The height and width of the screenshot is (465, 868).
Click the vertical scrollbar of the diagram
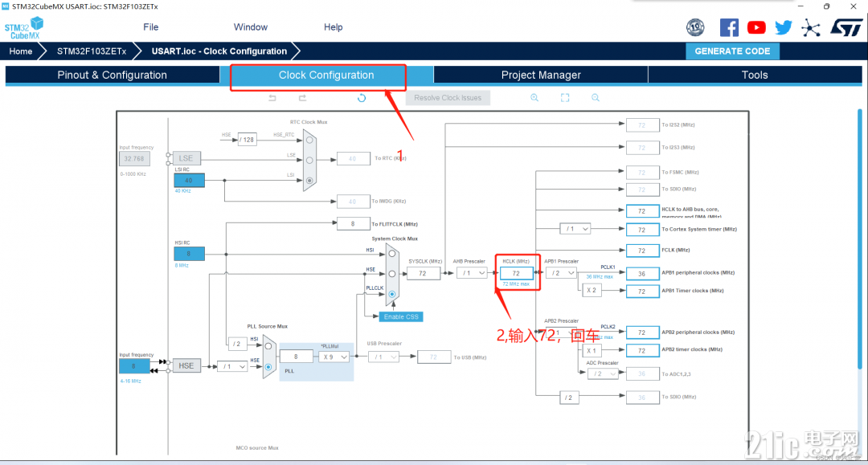coord(860,239)
